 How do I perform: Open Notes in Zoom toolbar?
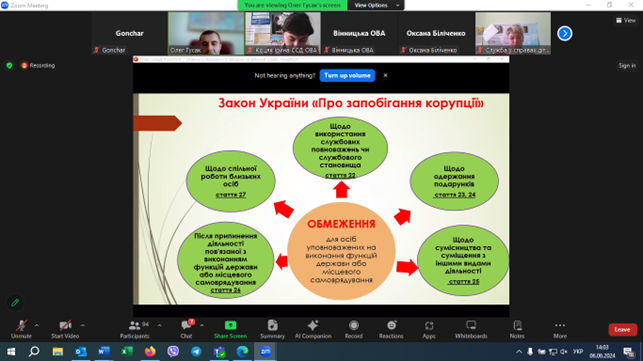[x=517, y=329]
